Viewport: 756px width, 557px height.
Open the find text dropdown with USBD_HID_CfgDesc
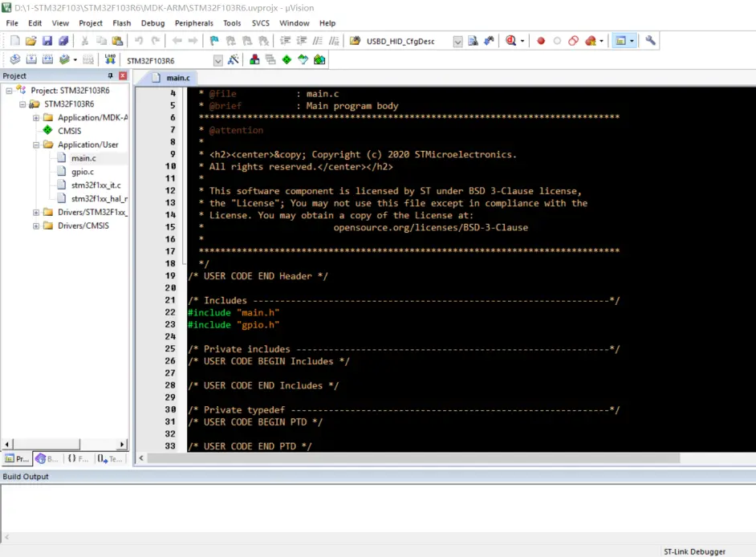457,42
